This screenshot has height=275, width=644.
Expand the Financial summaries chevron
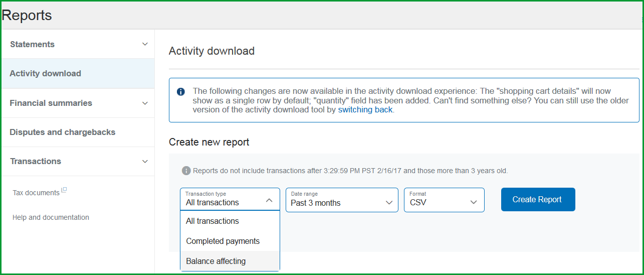pos(145,103)
